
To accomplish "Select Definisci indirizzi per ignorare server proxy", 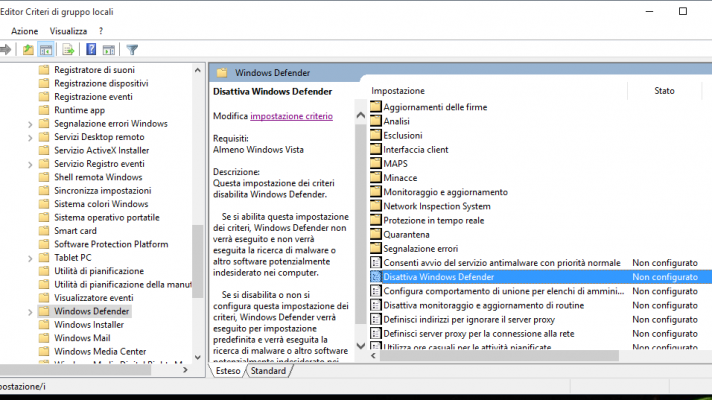I will click(x=463, y=319).
